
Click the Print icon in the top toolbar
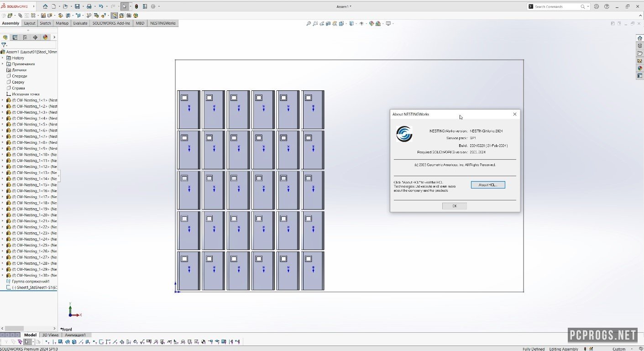point(89,6)
